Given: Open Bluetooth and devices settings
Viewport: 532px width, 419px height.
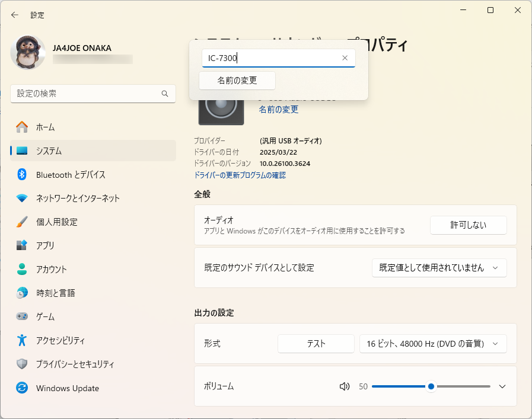Looking at the screenshot, I should coord(93,175).
